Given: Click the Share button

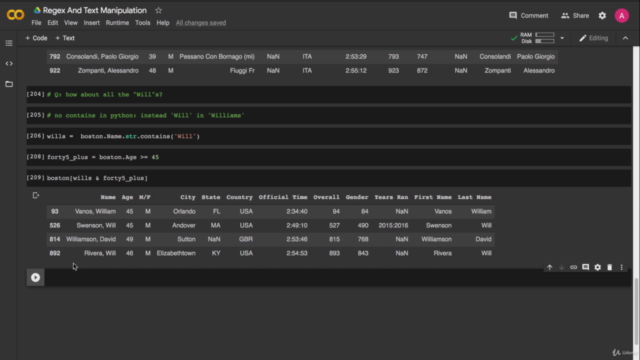Looking at the screenshot, I should 575,16.
